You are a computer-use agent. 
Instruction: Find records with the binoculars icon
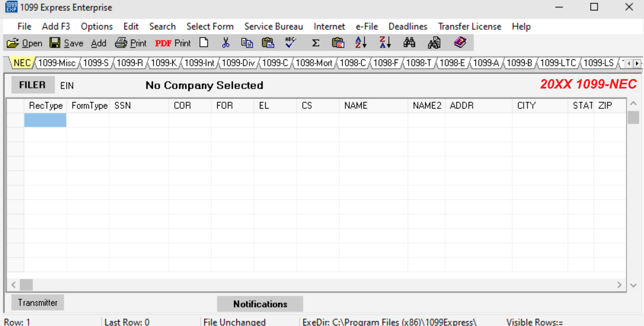(x=409, y=43)
